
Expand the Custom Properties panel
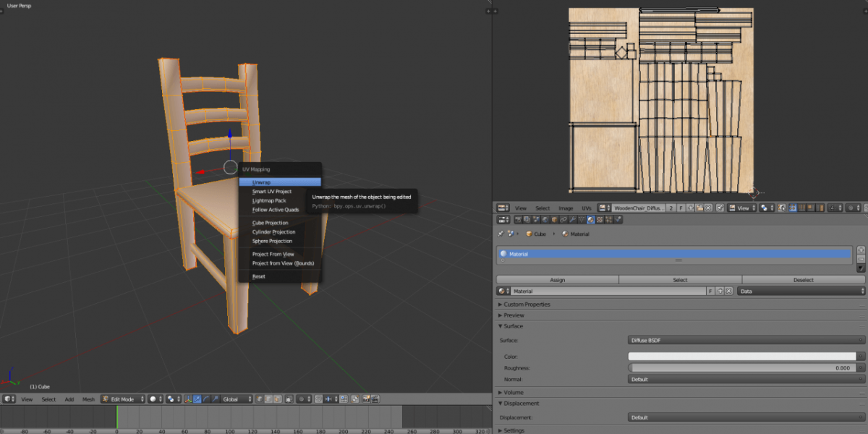tap(526, 305)
